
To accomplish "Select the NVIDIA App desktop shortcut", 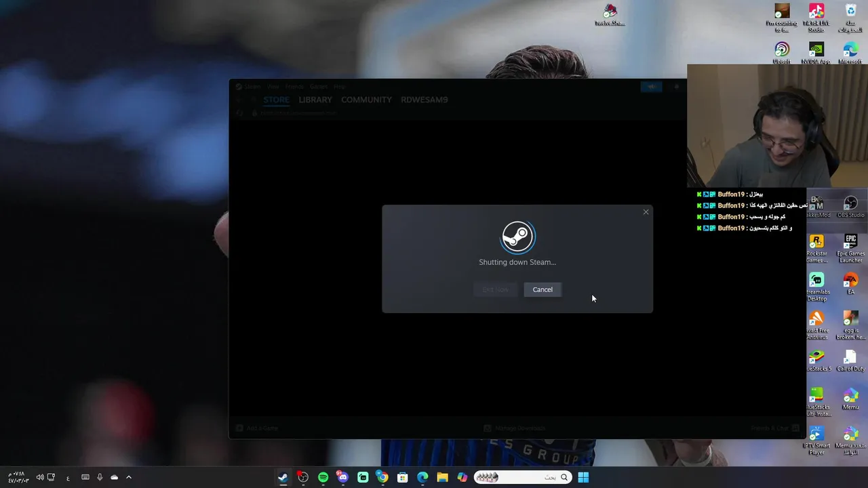I will point(816,54).
